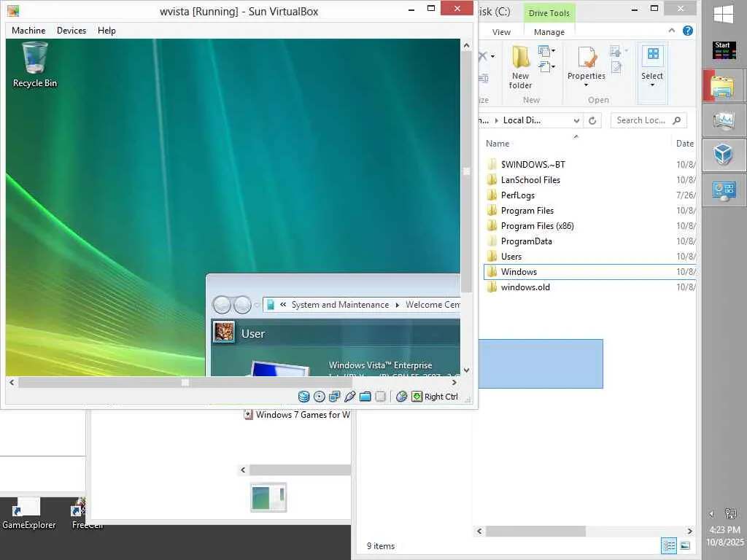Click the mouse integration icon in VirtualBox status bar
The height and width of the screenshot is (560, 747).
tap(402, 396)
